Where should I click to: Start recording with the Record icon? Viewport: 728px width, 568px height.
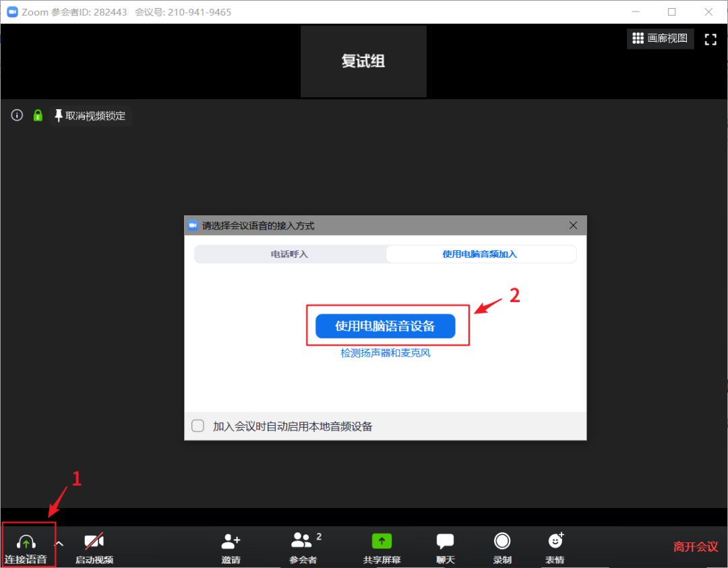tap(502, 541)
